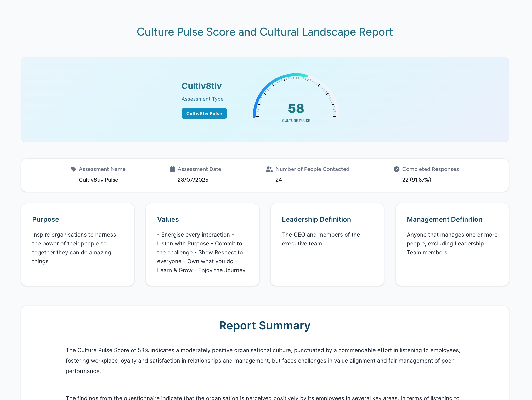The height and width of the screenshot is (400, 532).
Task: Select the 28/07/2025 date value
Action: 193,180
